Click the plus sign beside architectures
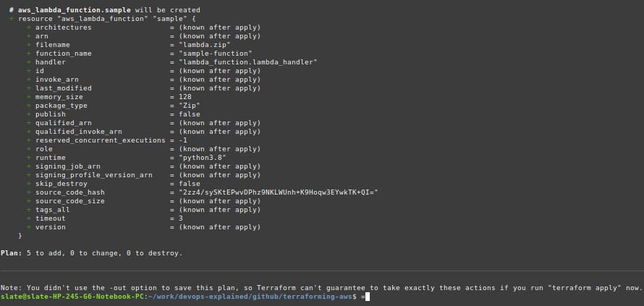 pyautogui.click(x=29, y=27)
